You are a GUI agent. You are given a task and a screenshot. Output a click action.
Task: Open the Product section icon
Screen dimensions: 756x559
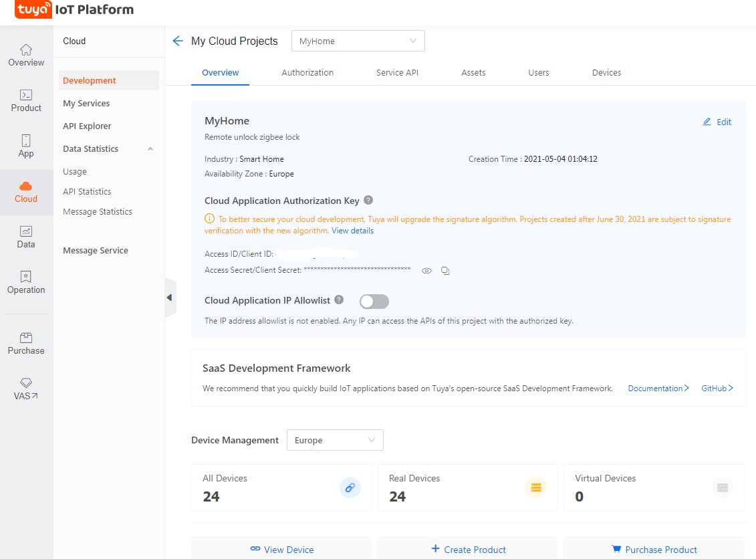point(26,101)
